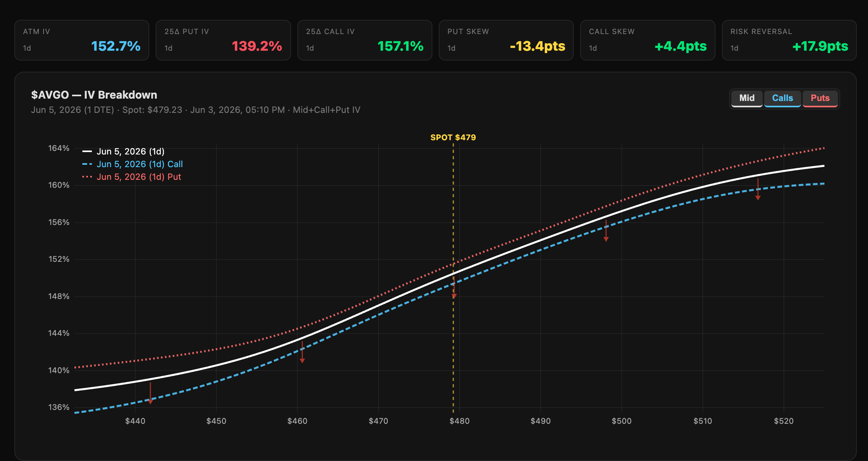Click the red down arrow near $442 strike
868x461 pixels.
(x=150, y=393)
